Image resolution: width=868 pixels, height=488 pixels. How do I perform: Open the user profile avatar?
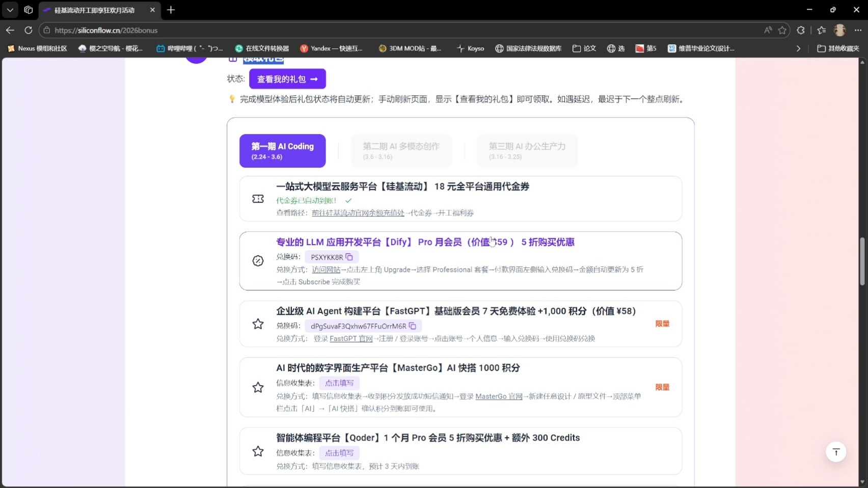pyautogui.click(x=840, y=30)
